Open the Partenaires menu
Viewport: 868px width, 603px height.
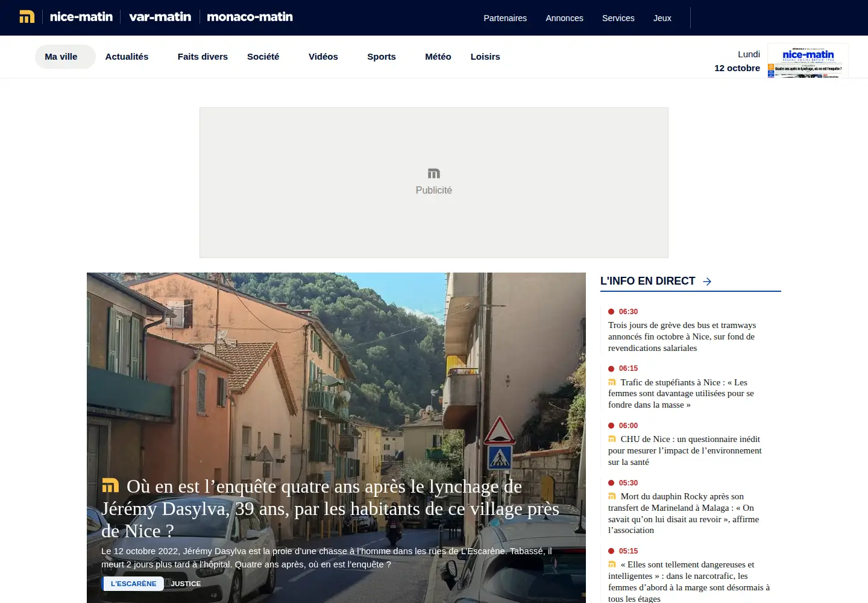505,18
